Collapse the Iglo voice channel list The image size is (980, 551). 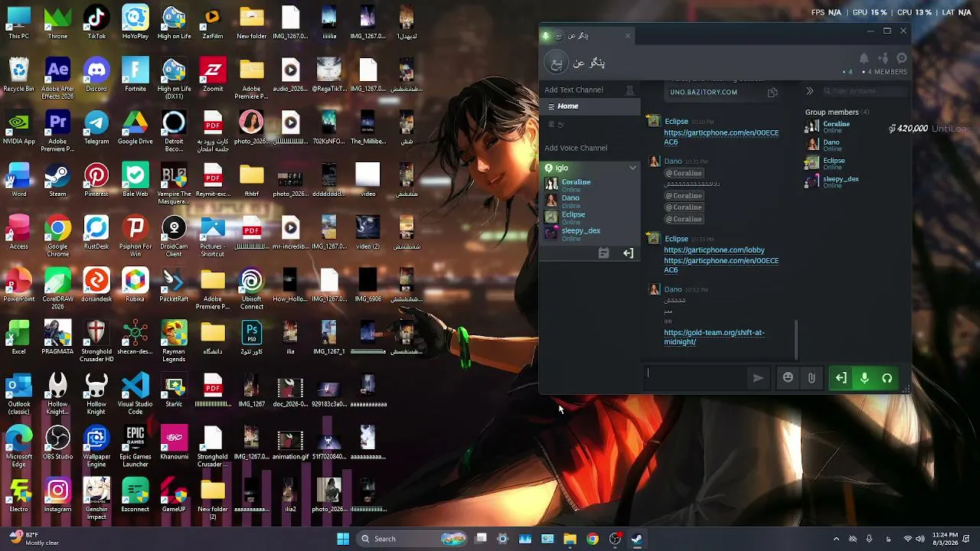point(632,168)
